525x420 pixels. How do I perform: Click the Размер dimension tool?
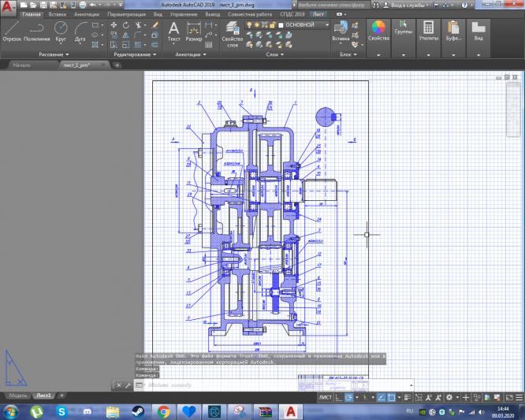pyautogui.click(x=194, y=31)
